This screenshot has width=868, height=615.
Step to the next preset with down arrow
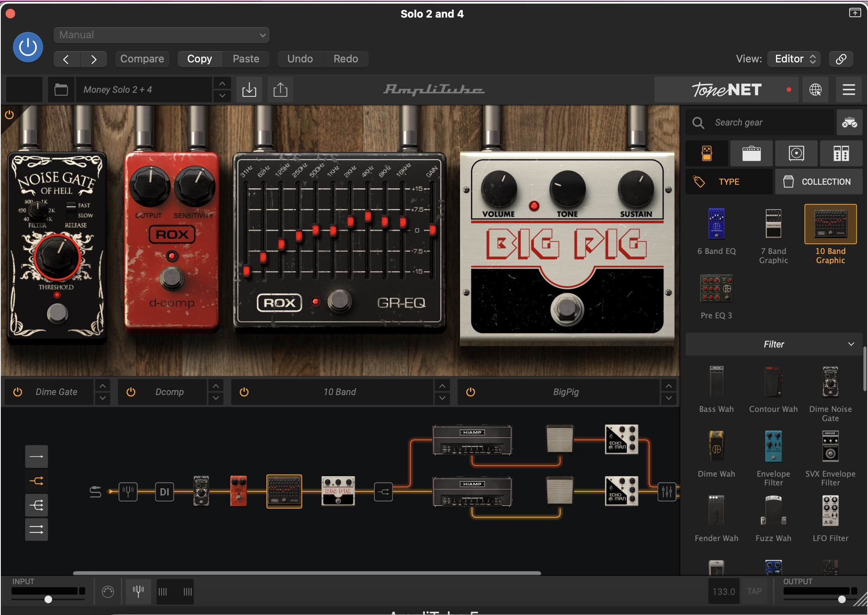(222, 96)
